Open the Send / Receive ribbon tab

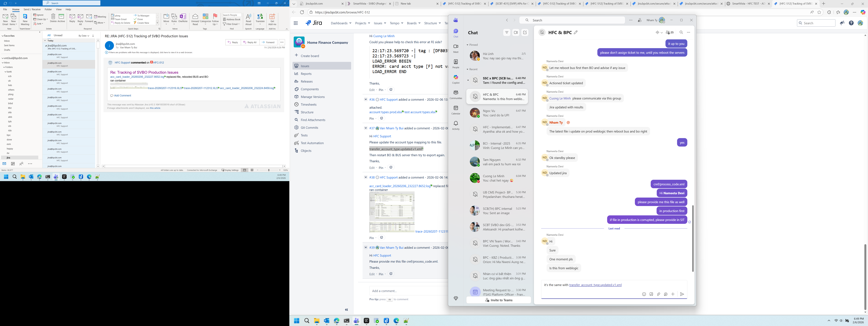(32, 10)
